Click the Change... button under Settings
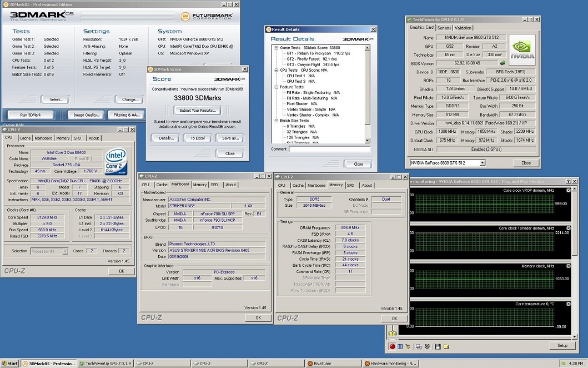588x368 pixels. click(130, 100)
